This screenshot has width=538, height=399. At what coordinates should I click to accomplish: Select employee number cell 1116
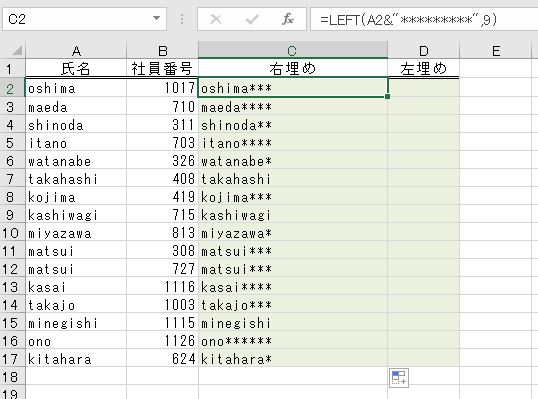(162, 287)
